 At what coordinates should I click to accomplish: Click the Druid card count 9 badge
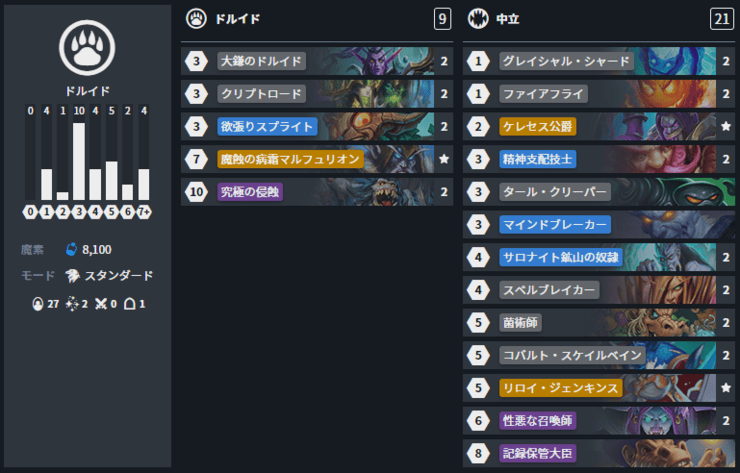[442, 19]
